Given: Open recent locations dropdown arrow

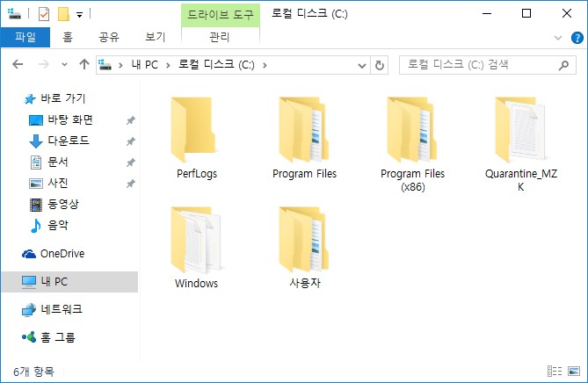Looking at the screenshot, I should coord(64,64).
